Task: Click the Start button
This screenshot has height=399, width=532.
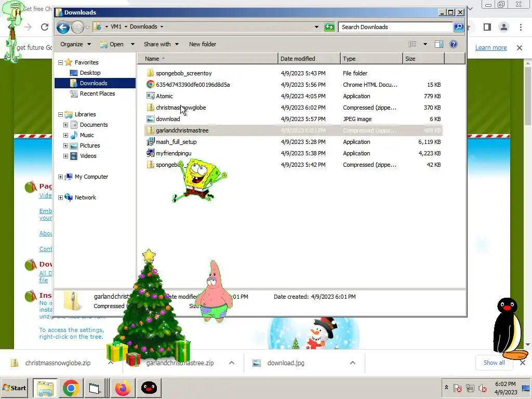Action: (x=15, y=388)
